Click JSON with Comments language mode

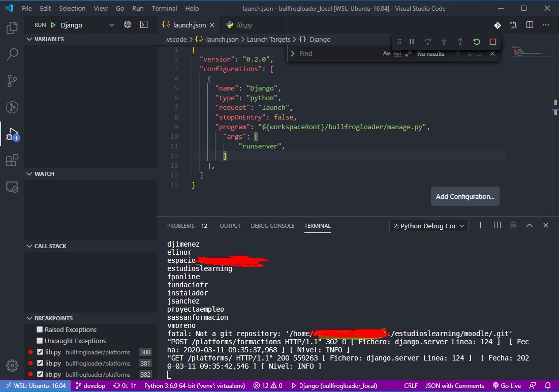(454, 385)
